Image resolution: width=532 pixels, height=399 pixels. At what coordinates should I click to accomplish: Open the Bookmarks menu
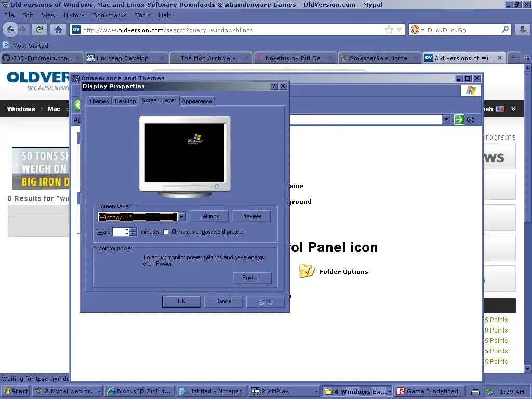click(x=109, y=15)
